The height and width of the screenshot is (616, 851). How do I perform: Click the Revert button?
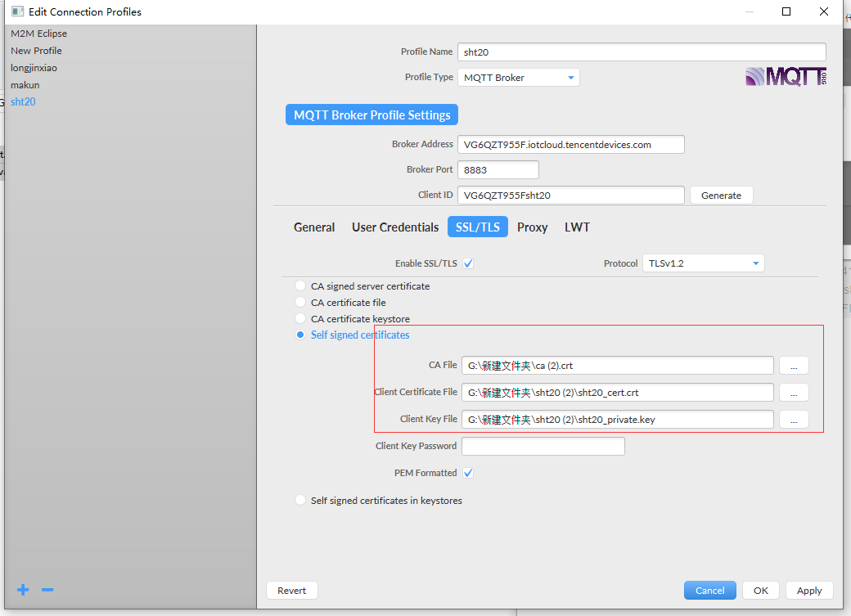291,590
